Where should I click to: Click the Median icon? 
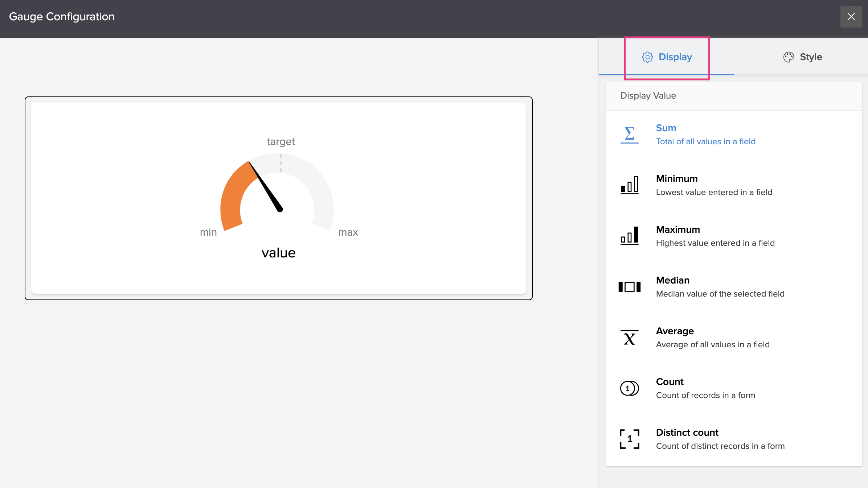pos(629,287)
